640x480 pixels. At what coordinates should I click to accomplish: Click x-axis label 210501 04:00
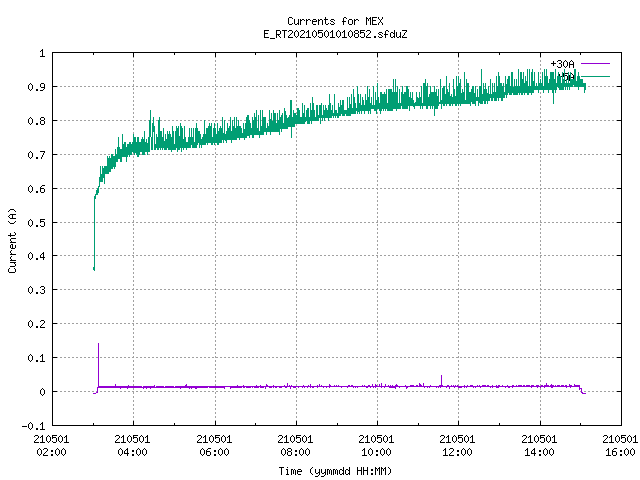pyautogui.click(x=132, y=445)
